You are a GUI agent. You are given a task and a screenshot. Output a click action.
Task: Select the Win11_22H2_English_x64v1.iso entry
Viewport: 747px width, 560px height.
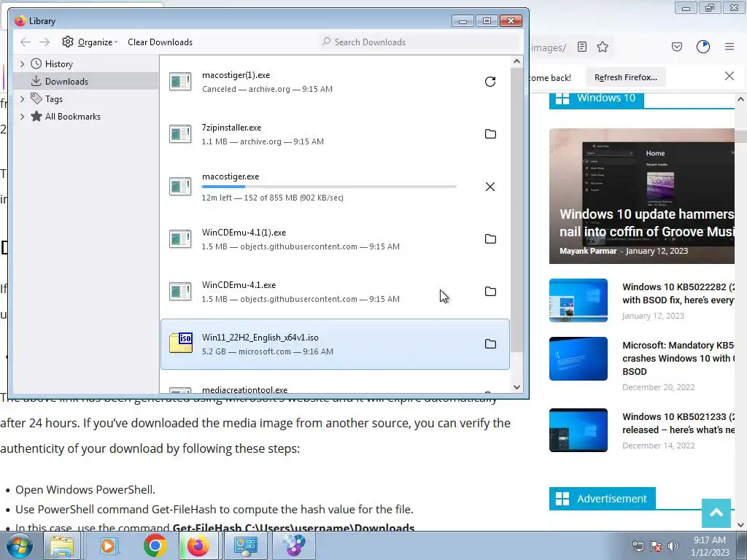pos(335,344)
